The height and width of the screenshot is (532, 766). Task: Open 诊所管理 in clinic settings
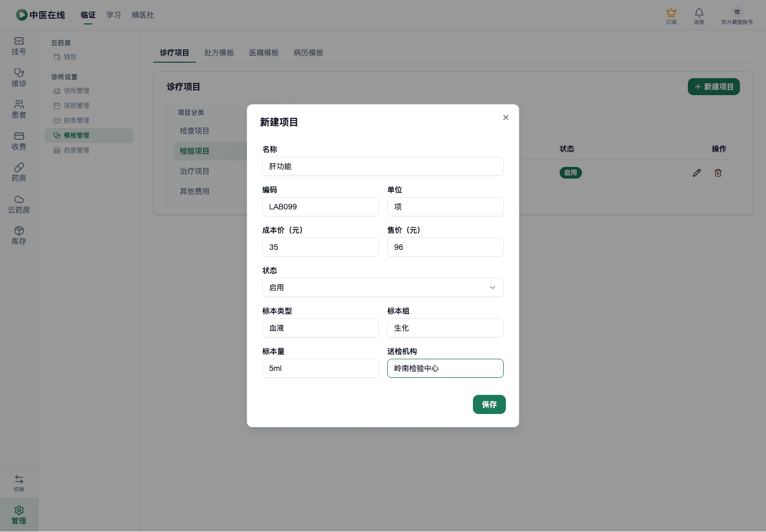(x=88, y=91)
